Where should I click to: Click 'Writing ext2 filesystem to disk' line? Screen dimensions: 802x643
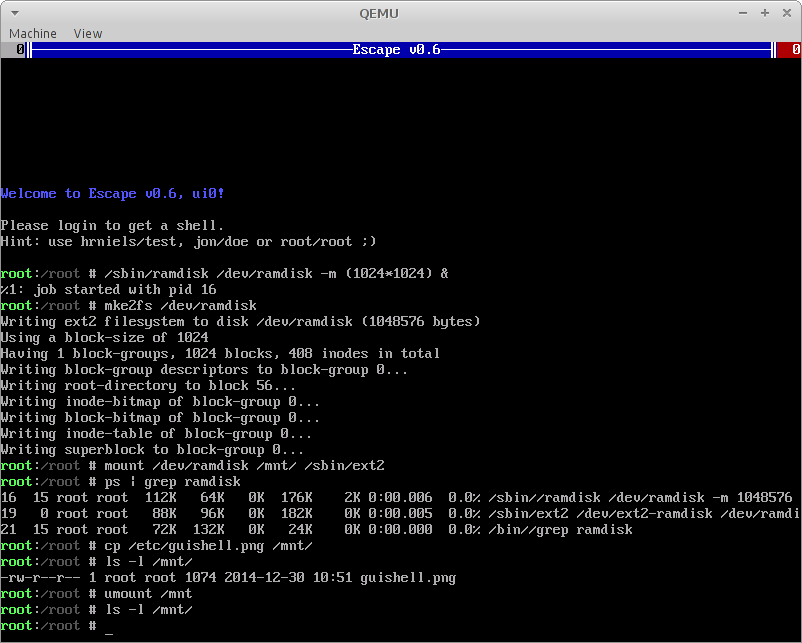tap(240, 322)
